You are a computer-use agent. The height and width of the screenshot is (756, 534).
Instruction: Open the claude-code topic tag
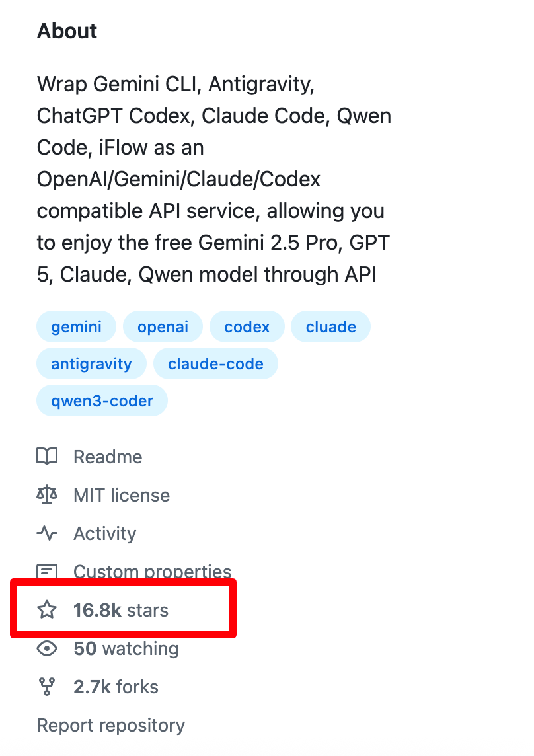coord(215,364)
